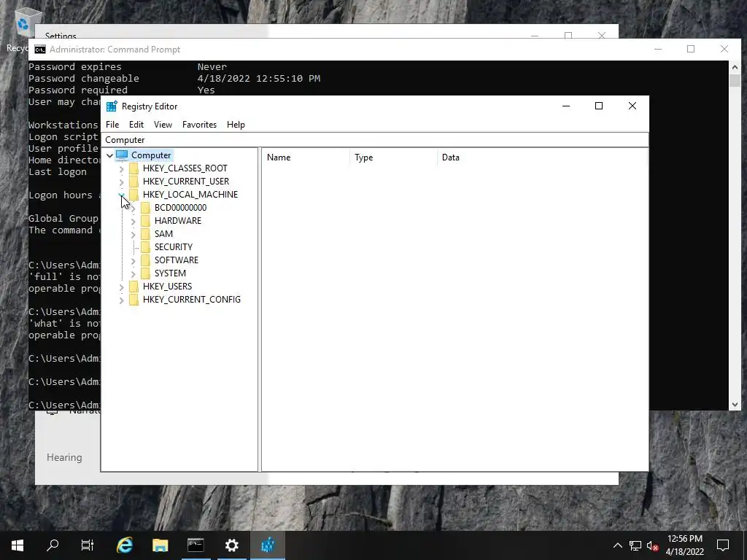Select the HKEY_CURRENT_USER label
This screenshot has width=747, height=560.
pos(186,182)
